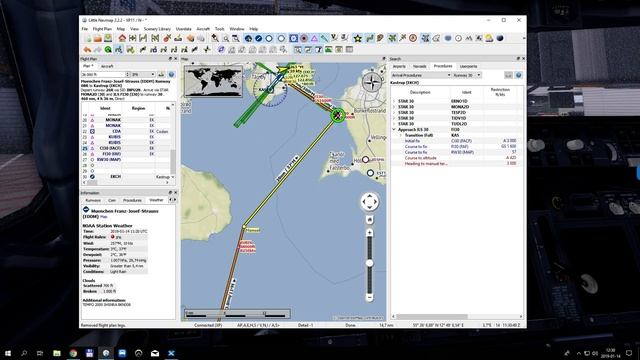Click the sun and cloud weather toolbar icon
This screenshot has height=360, width=640.
[x=489, y=38]
